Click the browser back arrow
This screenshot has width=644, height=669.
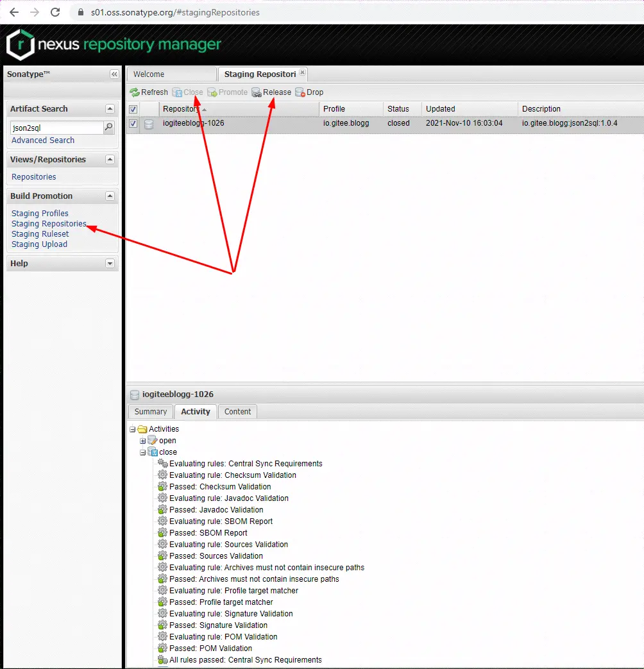click(x=14, y=12)
